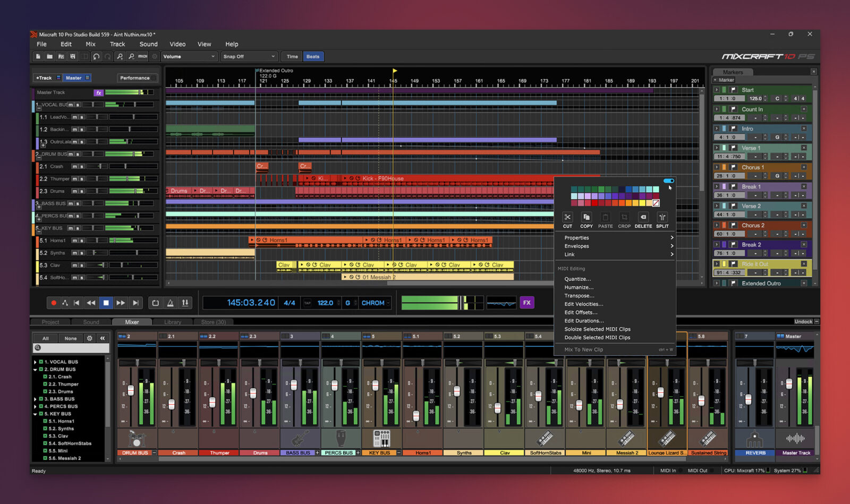The width and height of the screenshot is (850, 504).
Task: Click the loop mode icon in transport
Action: click(x=155, y=303)
